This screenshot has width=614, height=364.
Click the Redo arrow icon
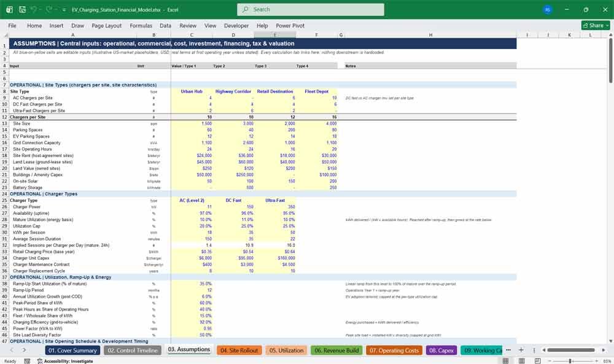[49, 9]
